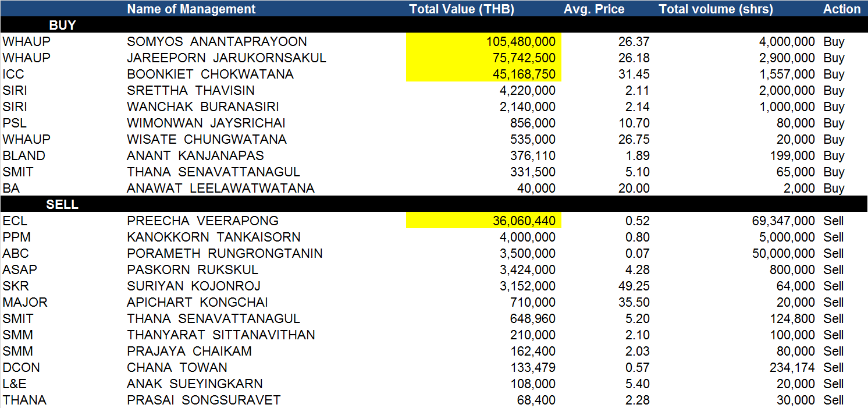Select the name PORAMETH RUNGRONGTANIN
The height and width of the screenshot is (408, 868).
point(225,253)
